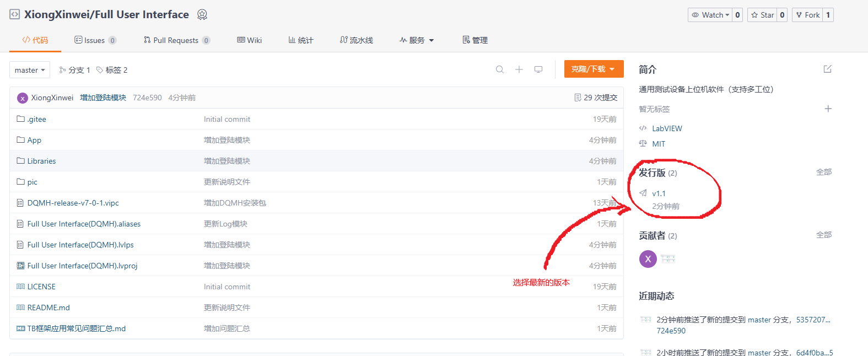Open the App folder

coord(34,140)
